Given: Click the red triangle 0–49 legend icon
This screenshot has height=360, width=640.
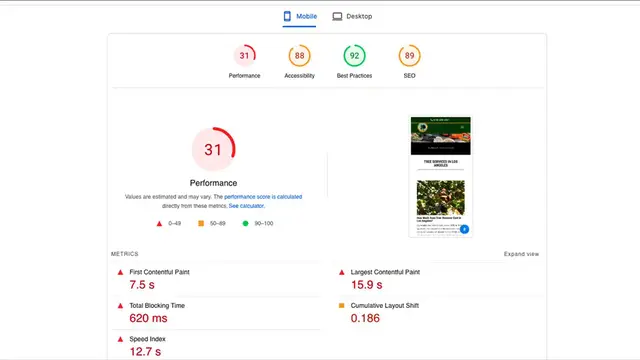Looking at the screenshot, I should tap(159, 223).
